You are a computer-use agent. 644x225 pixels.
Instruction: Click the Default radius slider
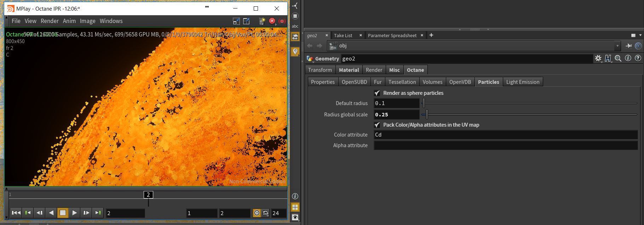(529, 103)
